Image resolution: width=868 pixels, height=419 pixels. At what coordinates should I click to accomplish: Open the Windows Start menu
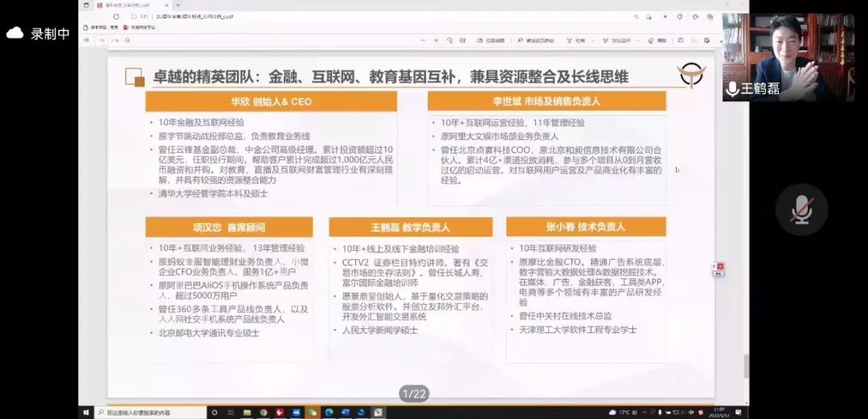86,413
